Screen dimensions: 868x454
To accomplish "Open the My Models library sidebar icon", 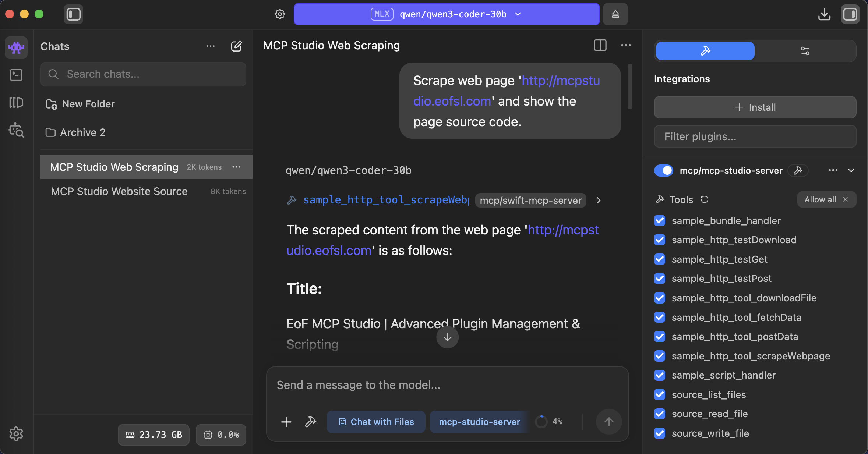I will click(16, 102).
